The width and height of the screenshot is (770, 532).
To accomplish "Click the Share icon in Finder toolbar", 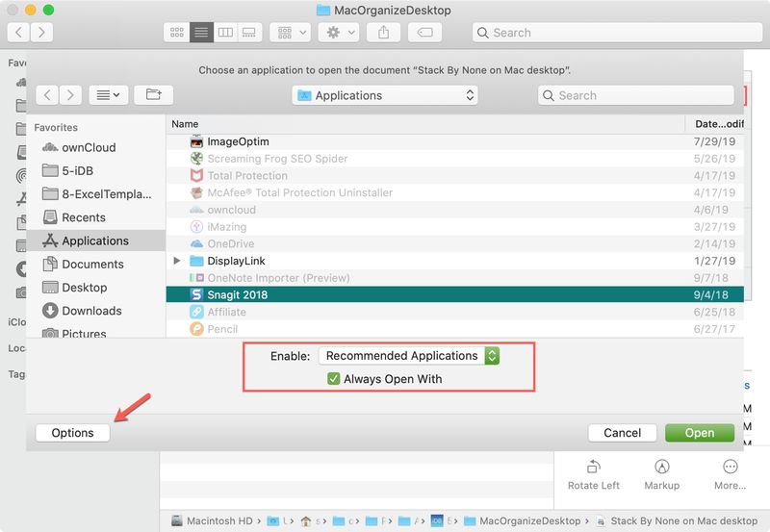I will coord(383,33).
